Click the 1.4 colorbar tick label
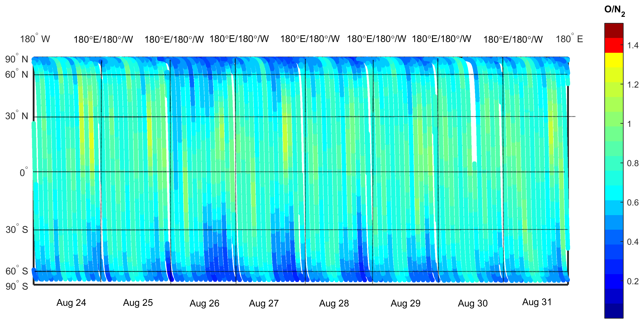This screenshot has width=644, height=324. (x=633, y=46)
